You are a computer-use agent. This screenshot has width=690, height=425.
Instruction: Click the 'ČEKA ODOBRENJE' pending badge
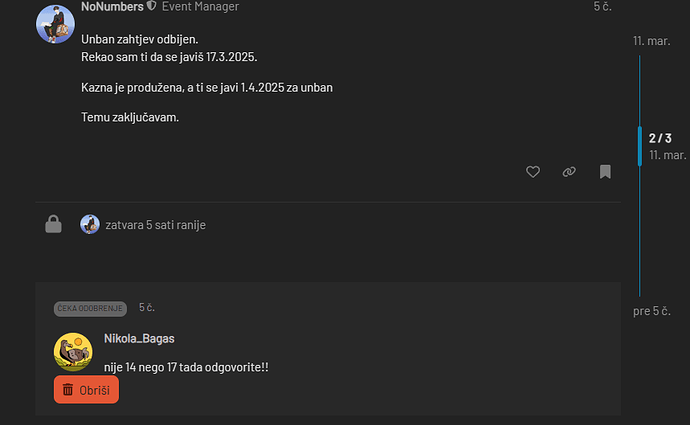tap(90, 308)
